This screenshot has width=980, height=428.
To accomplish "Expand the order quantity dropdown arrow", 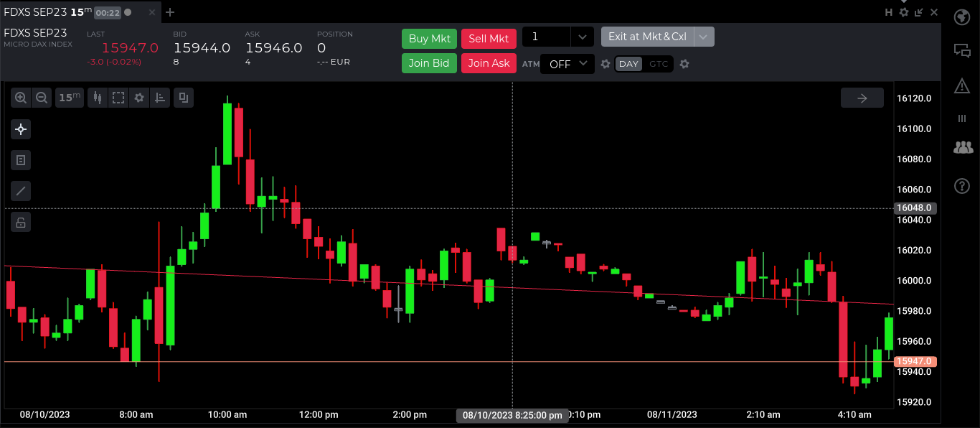I will tap(583, 37).
